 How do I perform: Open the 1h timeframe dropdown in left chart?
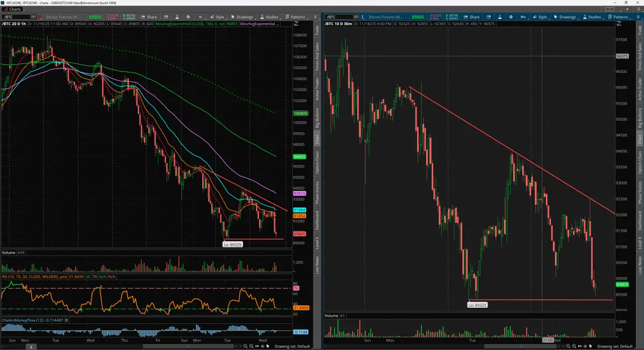point(200,17)
